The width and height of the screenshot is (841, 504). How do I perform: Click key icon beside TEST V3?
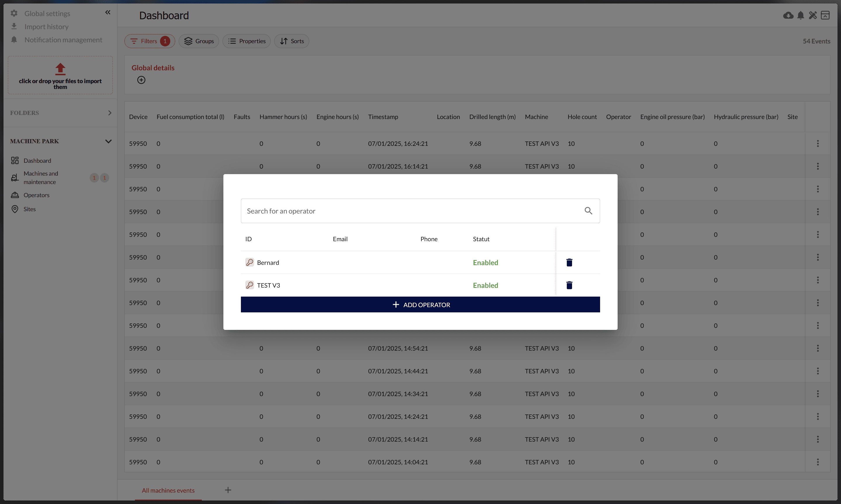coord(249,285)
